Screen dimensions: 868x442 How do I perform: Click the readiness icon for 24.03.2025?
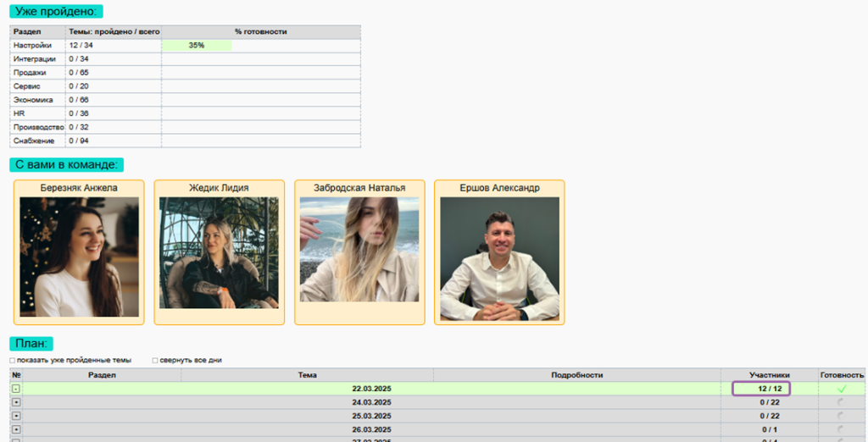click(842, 402)
